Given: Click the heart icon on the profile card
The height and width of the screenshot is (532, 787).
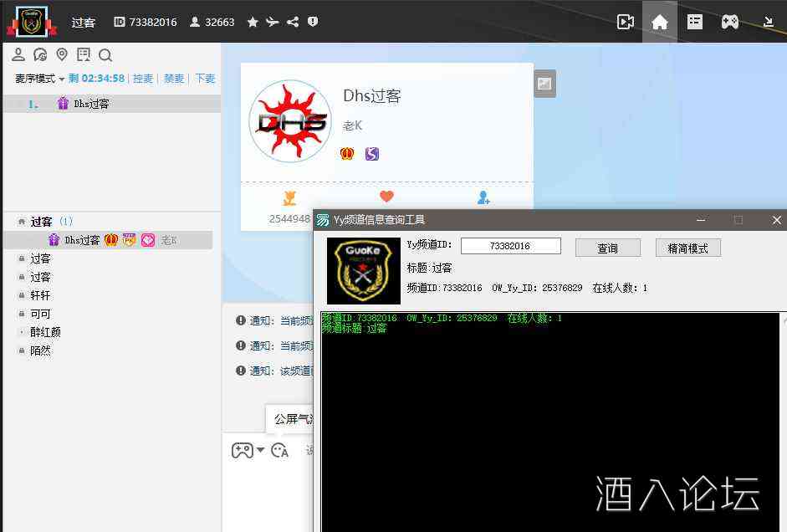Looking at the screenshot, I should 386,197.
